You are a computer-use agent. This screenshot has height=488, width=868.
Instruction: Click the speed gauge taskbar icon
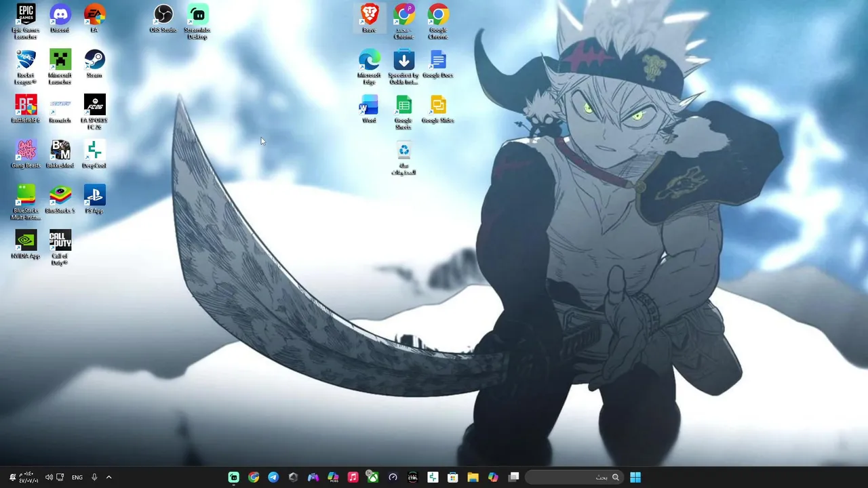393,477
